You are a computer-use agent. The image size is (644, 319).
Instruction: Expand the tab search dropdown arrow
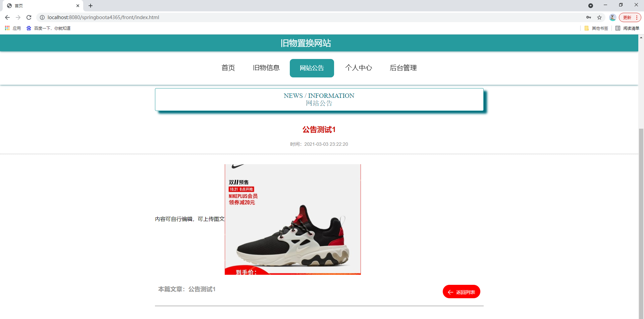(x=591, y=6)
